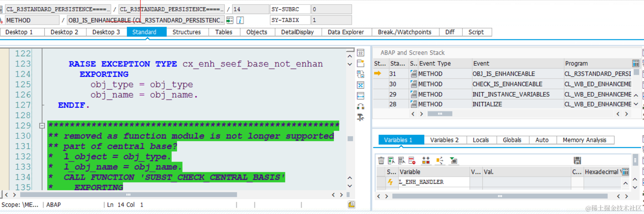The width and height of the screenshot is (644, 214).
Task: Open the Desktop 3 tab
Action: point(106,32)
